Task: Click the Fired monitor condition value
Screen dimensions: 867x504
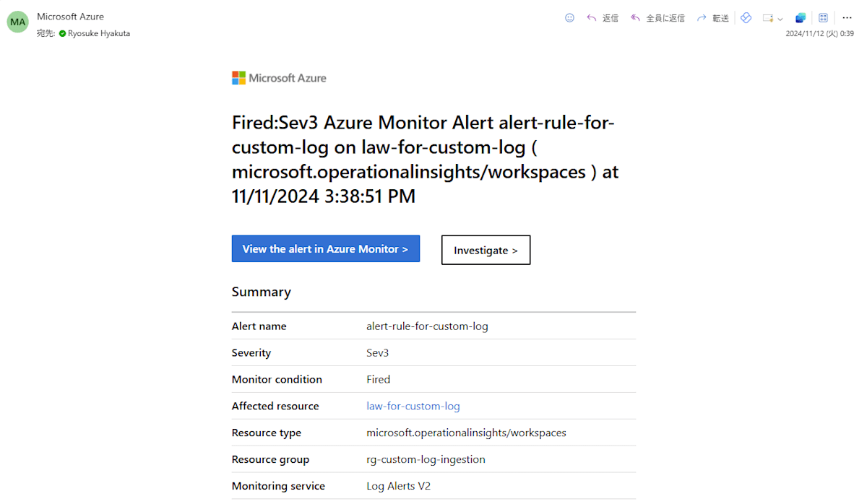Action: click(379, 379)
